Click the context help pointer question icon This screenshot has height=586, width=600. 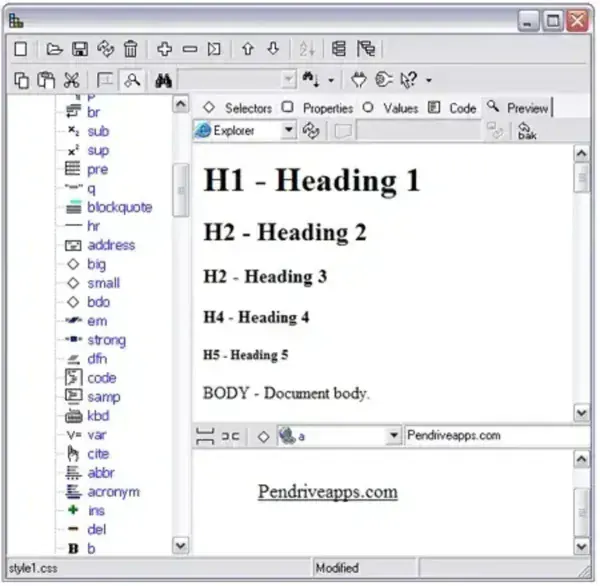408,80
